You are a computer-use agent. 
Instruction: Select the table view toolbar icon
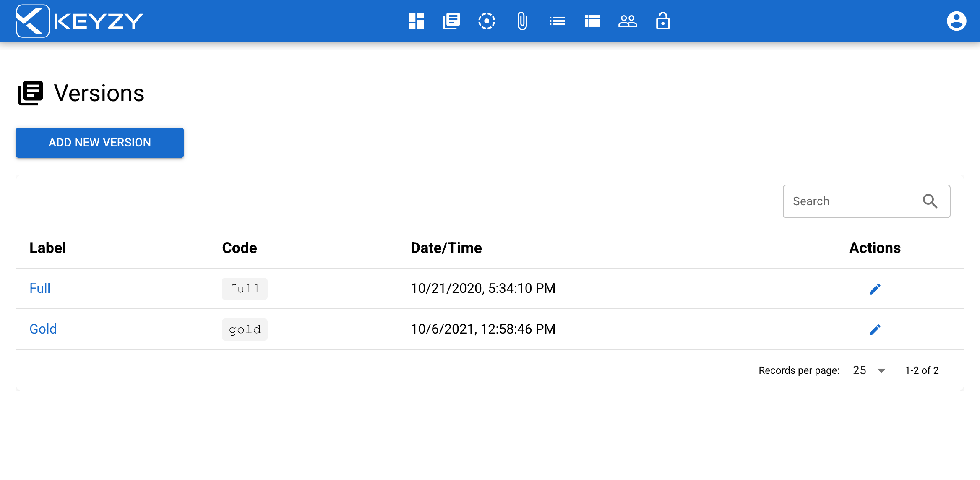(592, 21)
